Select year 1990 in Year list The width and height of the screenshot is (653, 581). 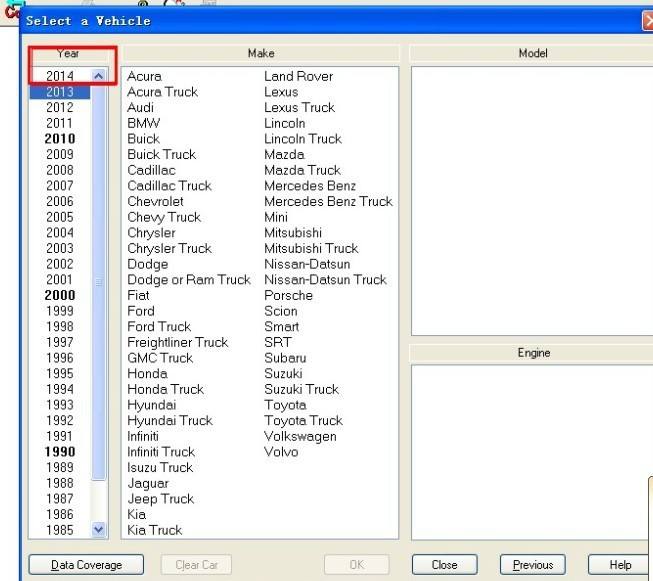click(x=60, y=452)
